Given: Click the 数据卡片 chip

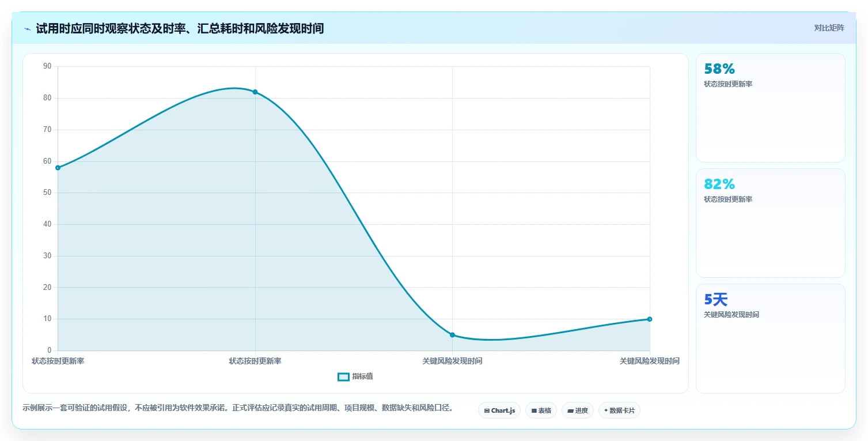Looking at the screenshot, I should tap(619, 410).
